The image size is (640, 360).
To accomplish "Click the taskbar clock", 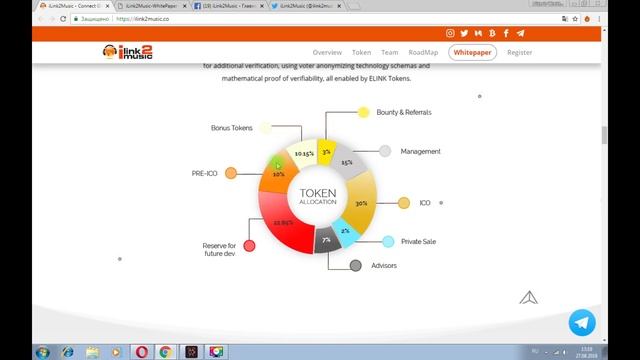I will point(586,352).
